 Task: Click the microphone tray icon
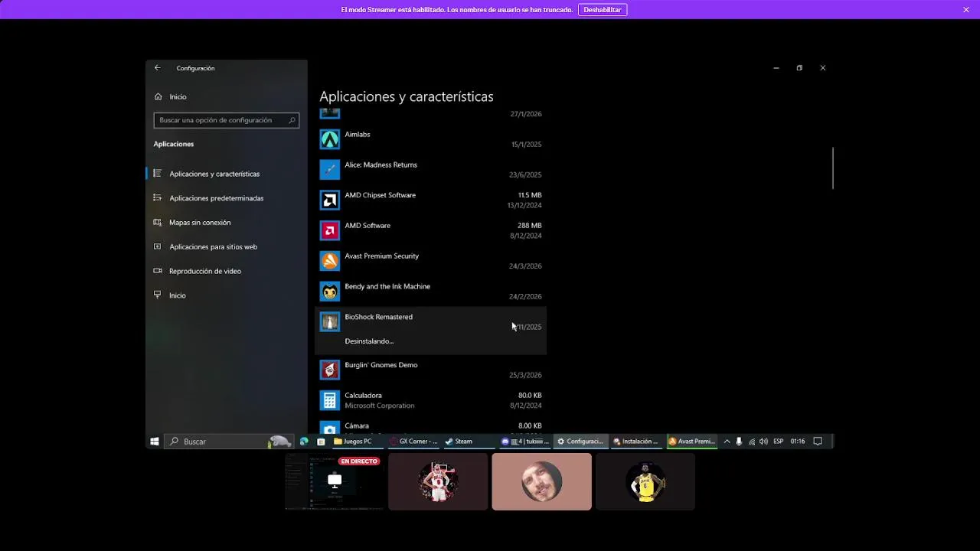[739, 442]
